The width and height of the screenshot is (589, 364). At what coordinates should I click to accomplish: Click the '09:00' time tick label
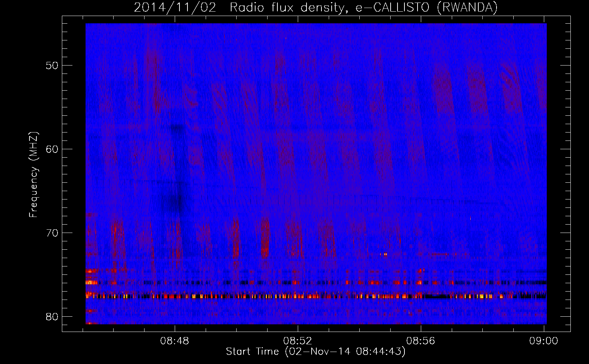click(x=543, y=341)
